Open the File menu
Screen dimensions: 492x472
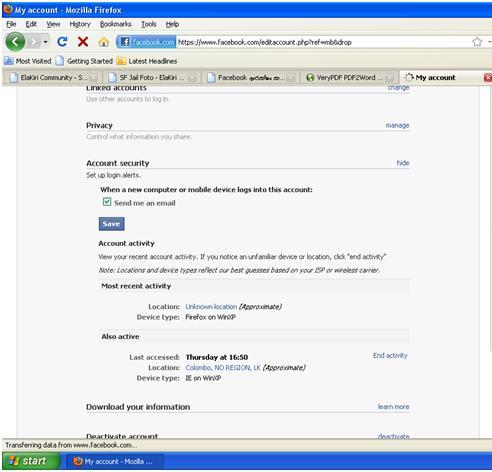coord(11,24)
